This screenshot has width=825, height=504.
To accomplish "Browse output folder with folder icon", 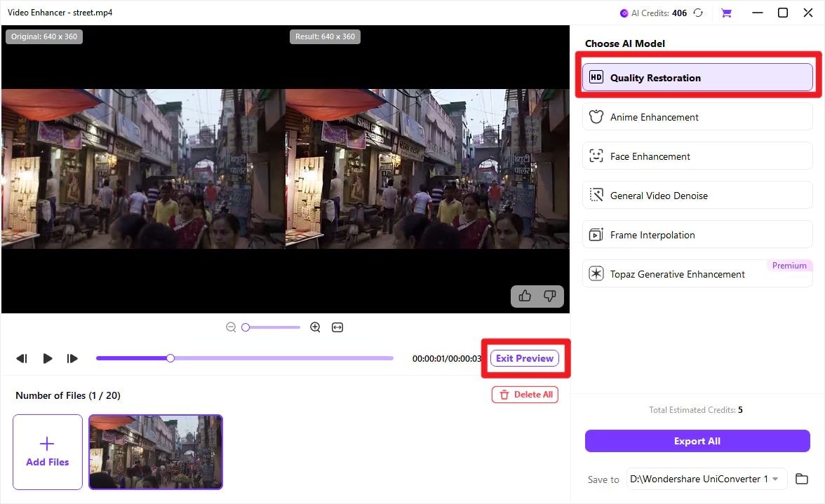I will click(x=802, y=479).
